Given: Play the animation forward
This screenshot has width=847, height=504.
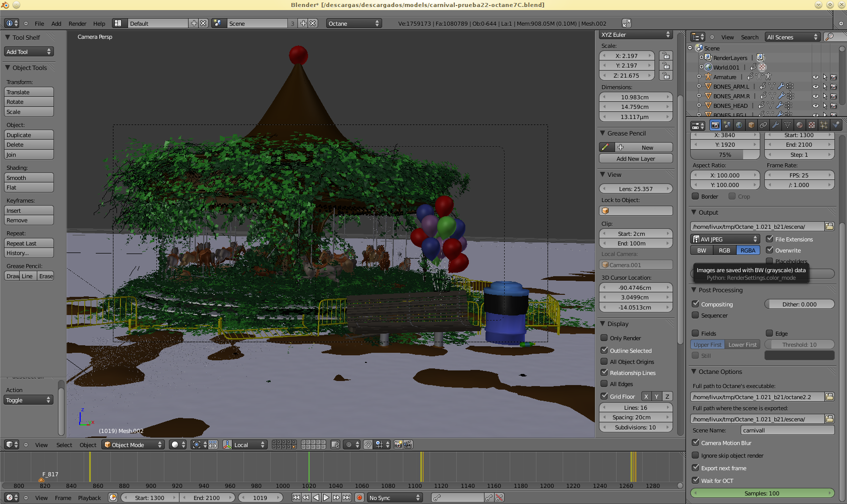Looking at the screenshot, I should [326, 497].
